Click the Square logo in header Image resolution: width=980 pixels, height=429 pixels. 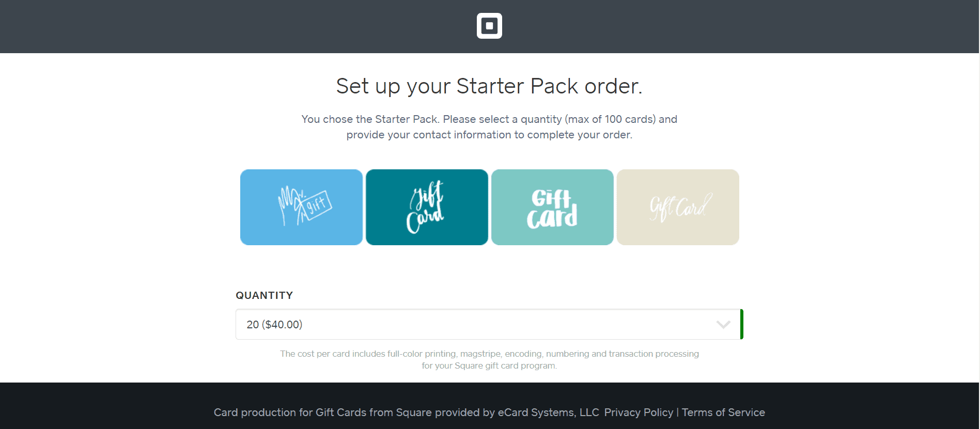(x=489, y=26)
